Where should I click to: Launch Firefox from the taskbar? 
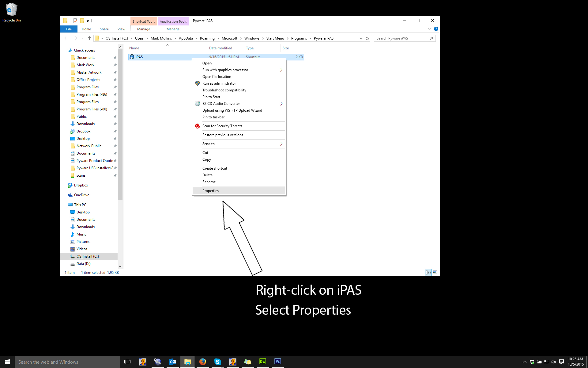pyautogui.click(x=203, y=362)
